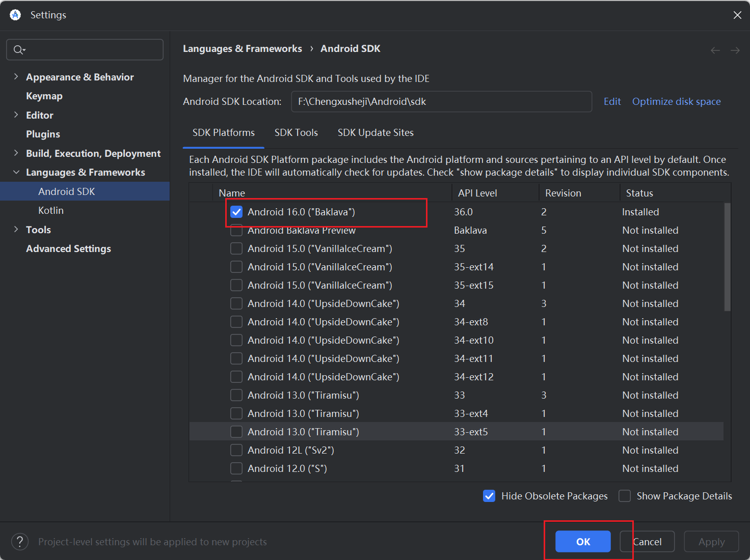Viewport: 750px width, 560px height.
Task: Collapse Languages & Frameworks node
Action: (x=16, y=172)
